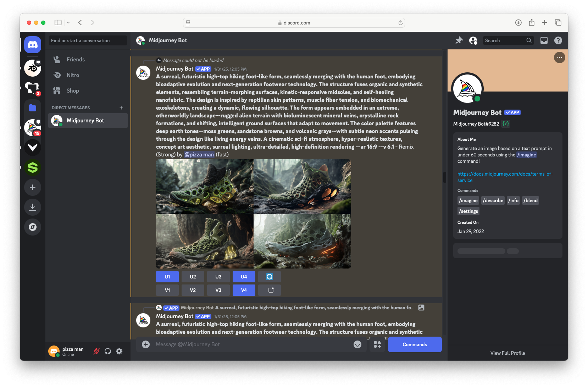Upscale image three with U3
The width and height of the screenshot is (588, 387).
click(218, 277)
